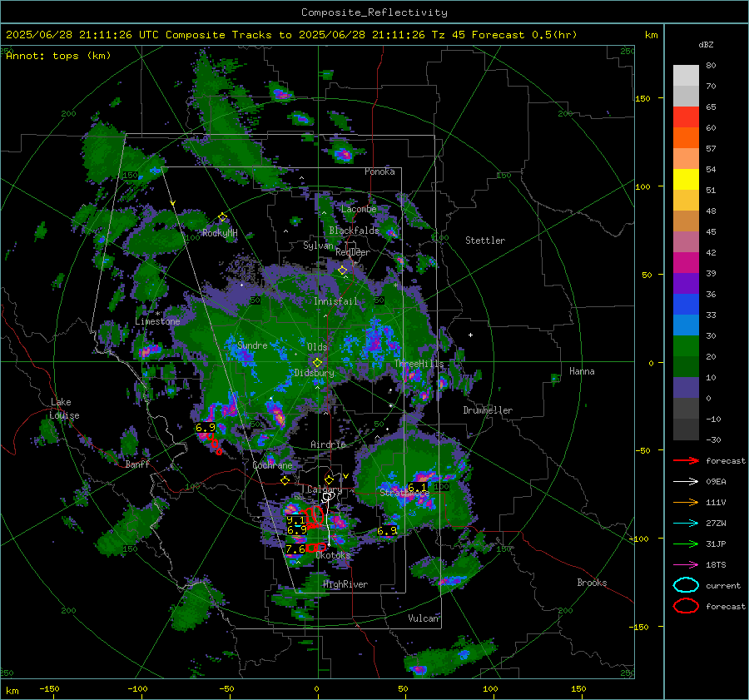Click the Blackfalds city label
Screen dimensions: 749x700
[354, 231]
